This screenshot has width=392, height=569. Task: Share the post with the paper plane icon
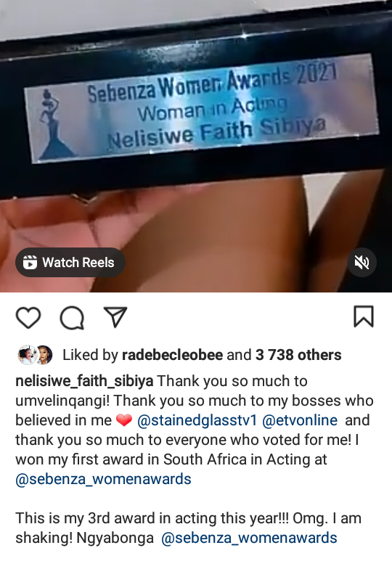point(115,317)
